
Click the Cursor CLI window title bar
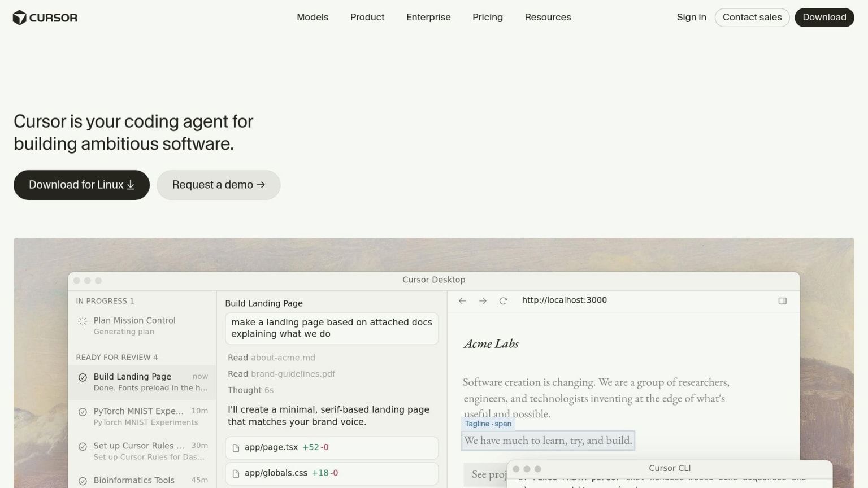[x=670, y=468]
